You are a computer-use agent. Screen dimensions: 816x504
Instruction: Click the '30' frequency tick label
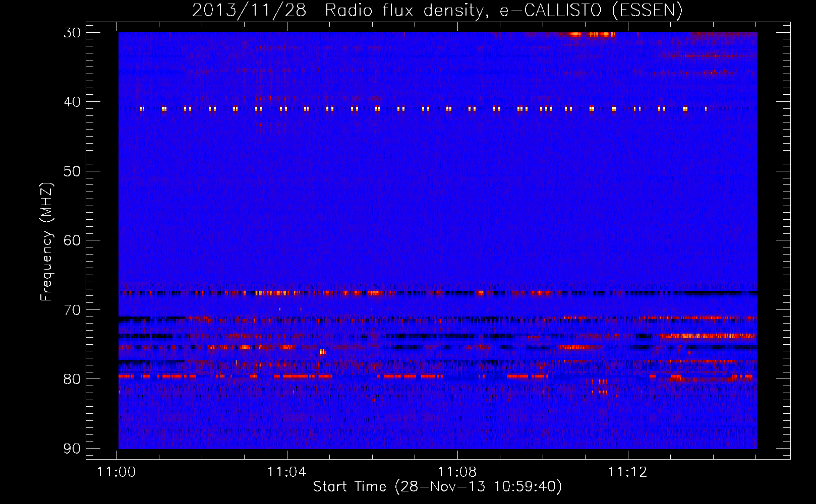tap(72, 33)
